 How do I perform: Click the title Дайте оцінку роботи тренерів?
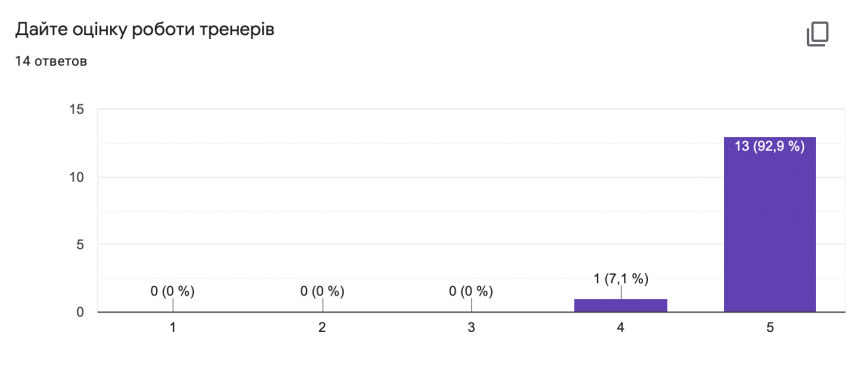(145, 30)
